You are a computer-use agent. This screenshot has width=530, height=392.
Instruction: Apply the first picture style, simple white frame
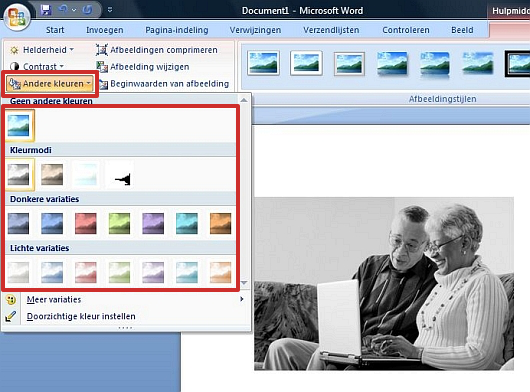pos(263,63)
